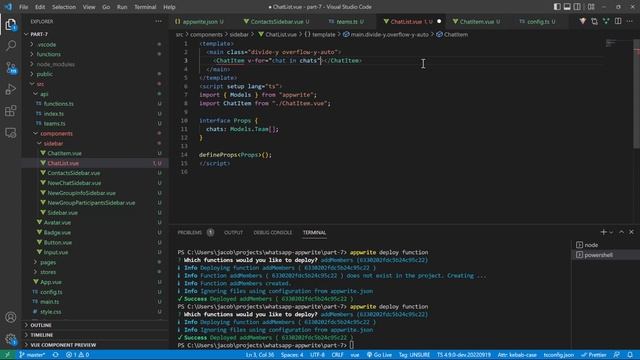Switch to the ChatItem.vue tab

pos(477,22)
